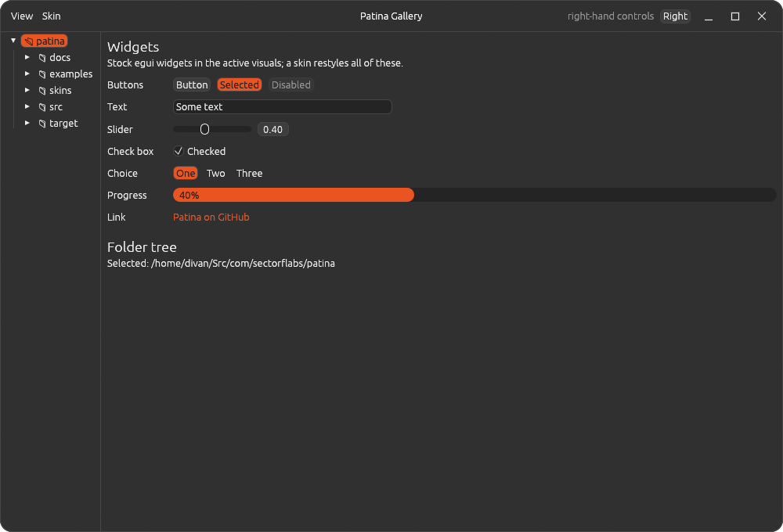Image resolution: width=783 pixels, height=532 pixels.
Task: Open the Skin menu
Action: click(x=52, y=16)
